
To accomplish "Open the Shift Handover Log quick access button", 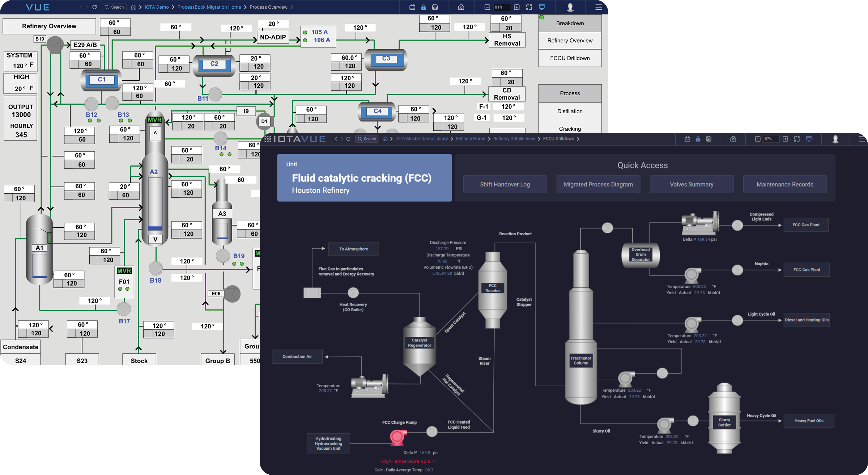I will pos(505,184).
